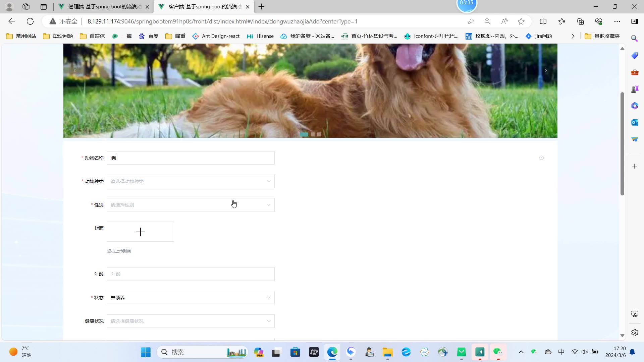The image size is (644, 362).
Task: Clear the form with the circle close icon
Action: tap(541, 158)
